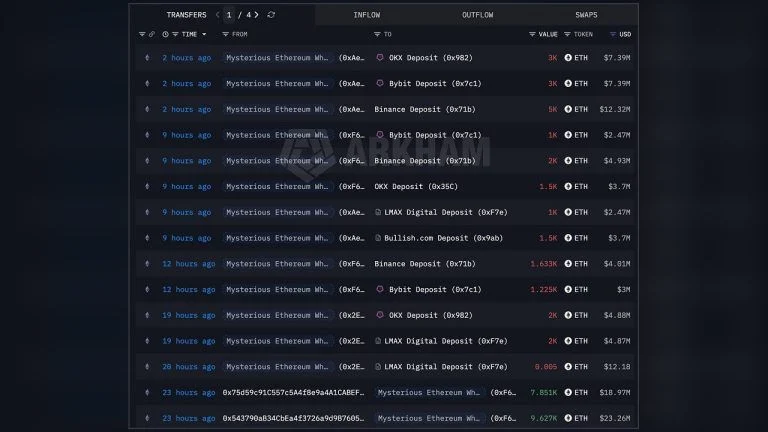
Task: Open the Bullish.com Deposit (0x9ab) link
Action: pyautogui.click(x=443, y=238)
